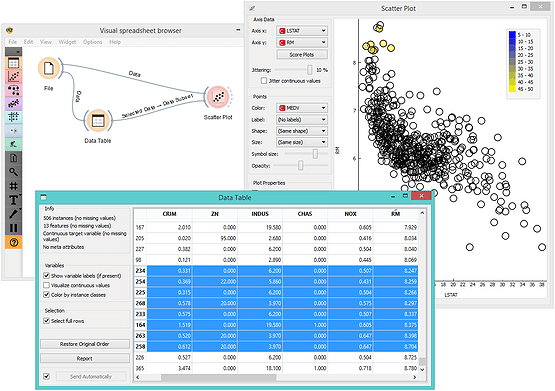Click the CRIM column header

click(x=170, y=214)
